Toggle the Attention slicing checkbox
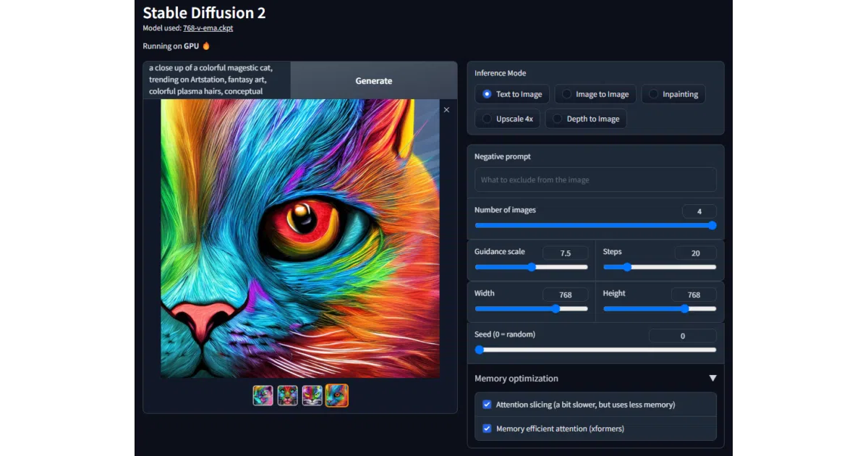This screenshot has width=868, height=456. pos(487,405)
